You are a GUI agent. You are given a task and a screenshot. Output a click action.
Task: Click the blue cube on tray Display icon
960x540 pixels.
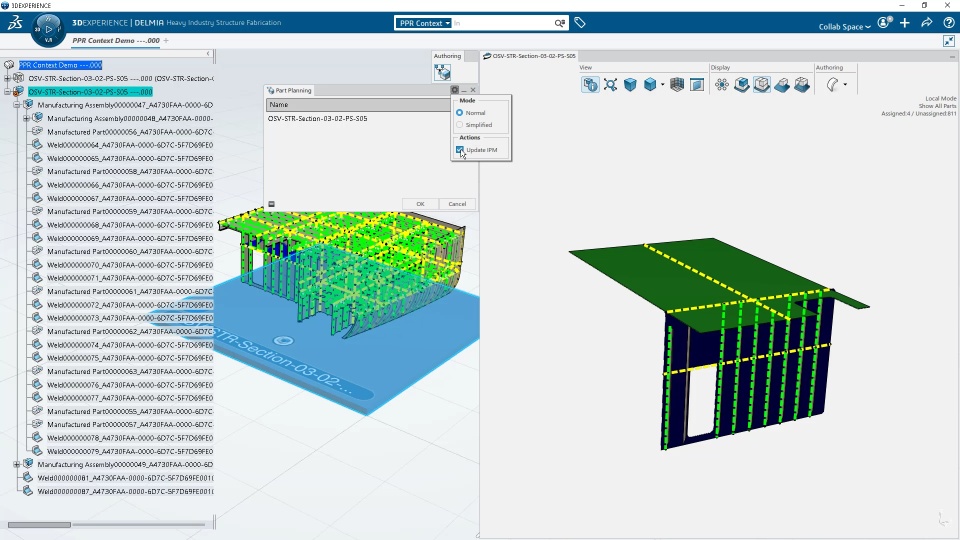point(741,84)
